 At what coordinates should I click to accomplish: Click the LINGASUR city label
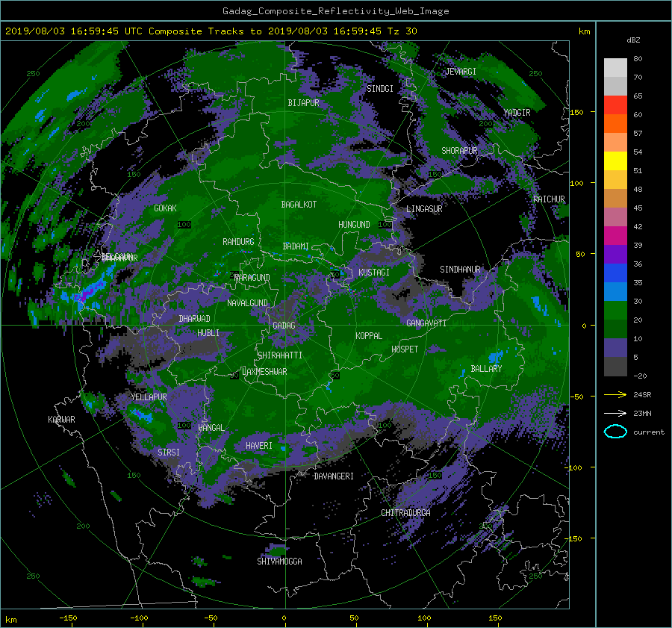coord(424,209)
